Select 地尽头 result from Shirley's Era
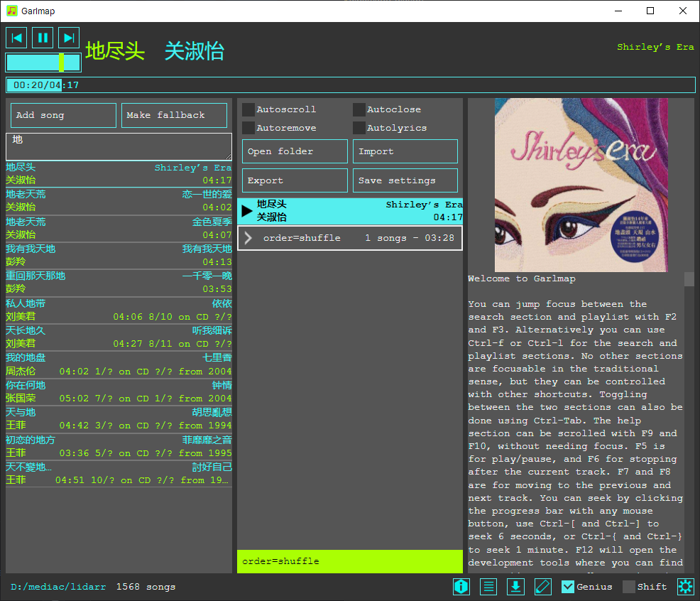Image resolution: width=700 pixels, height=601 pixels. [x=119, y=174]
